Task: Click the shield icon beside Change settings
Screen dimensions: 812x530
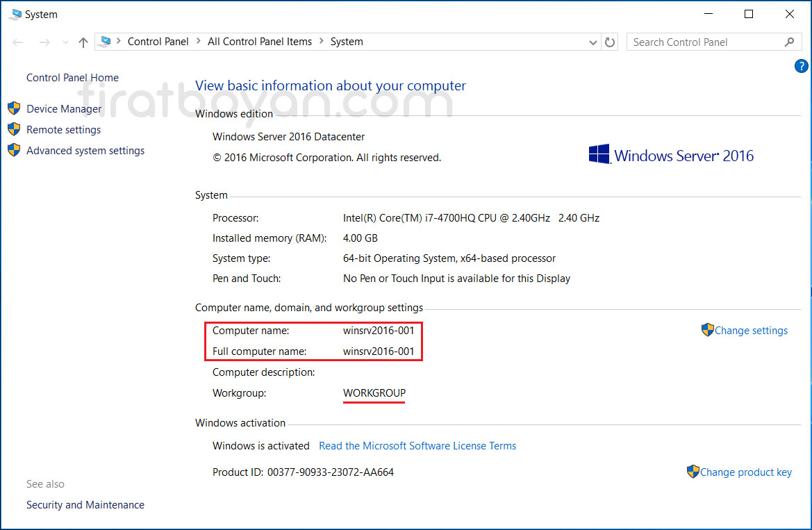Action: (707, 330)
